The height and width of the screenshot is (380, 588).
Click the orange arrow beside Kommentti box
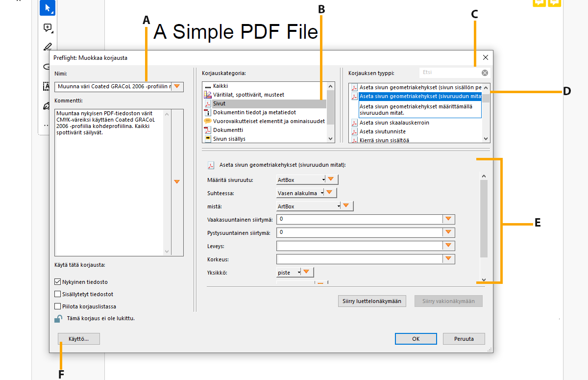point(177,182)
